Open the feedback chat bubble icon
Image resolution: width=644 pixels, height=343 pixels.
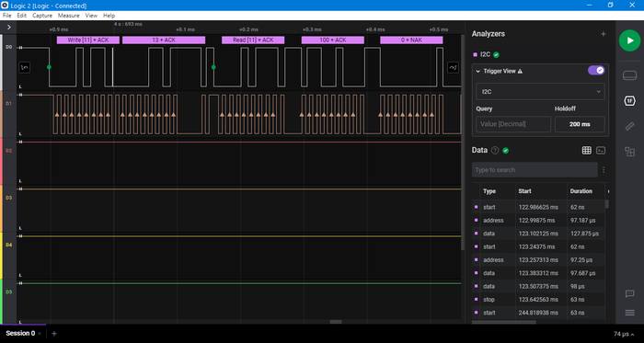pos(629,293)
